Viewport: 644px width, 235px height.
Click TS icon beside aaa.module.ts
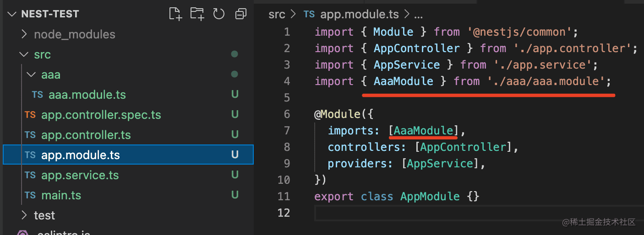38,95
